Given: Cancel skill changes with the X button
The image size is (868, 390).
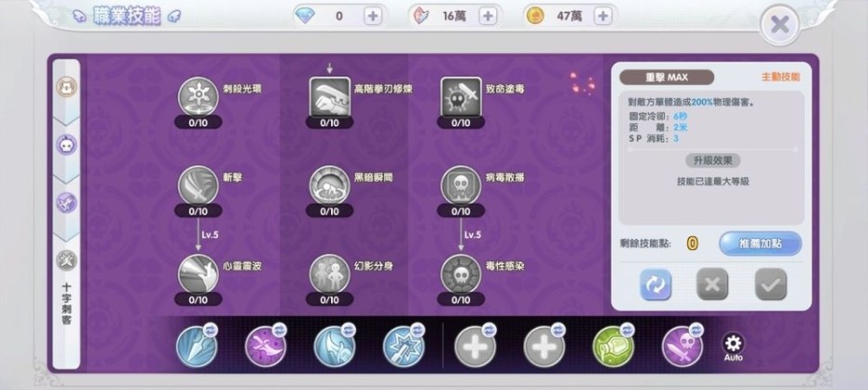Looking at the screenshot, I should [712, 285].
